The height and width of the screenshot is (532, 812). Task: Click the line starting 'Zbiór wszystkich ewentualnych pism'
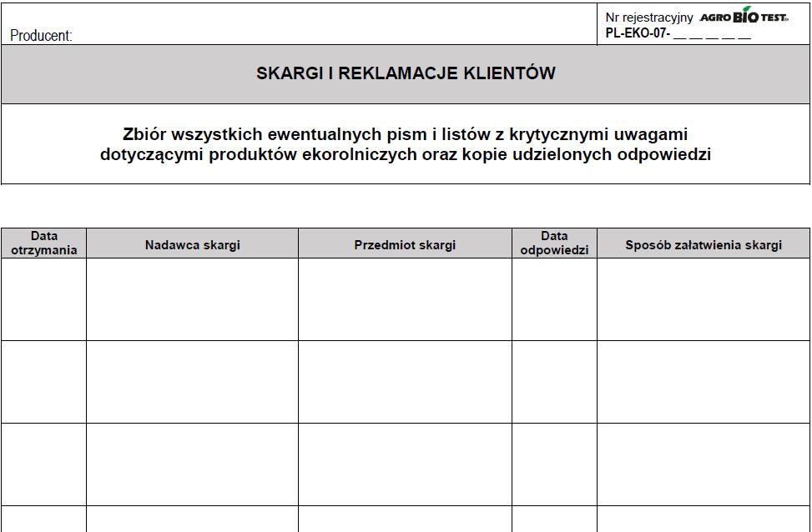405,134
